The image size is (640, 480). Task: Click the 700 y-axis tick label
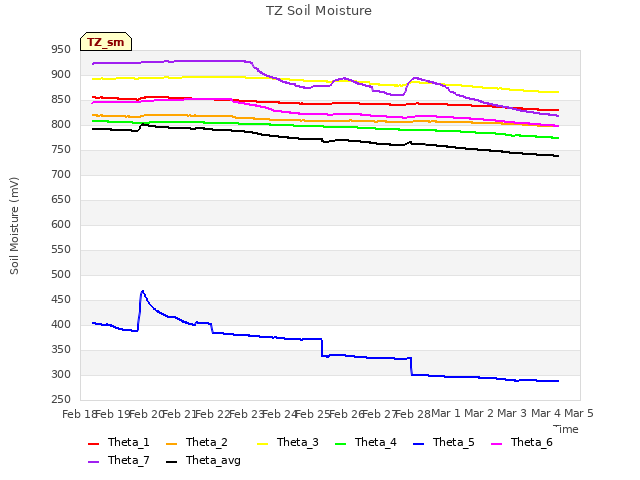(61, 175)
